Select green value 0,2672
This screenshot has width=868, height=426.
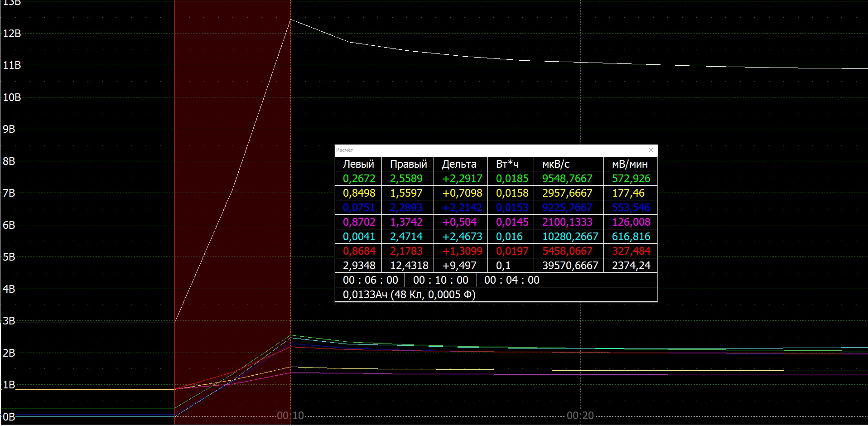[x=359, y=179]
